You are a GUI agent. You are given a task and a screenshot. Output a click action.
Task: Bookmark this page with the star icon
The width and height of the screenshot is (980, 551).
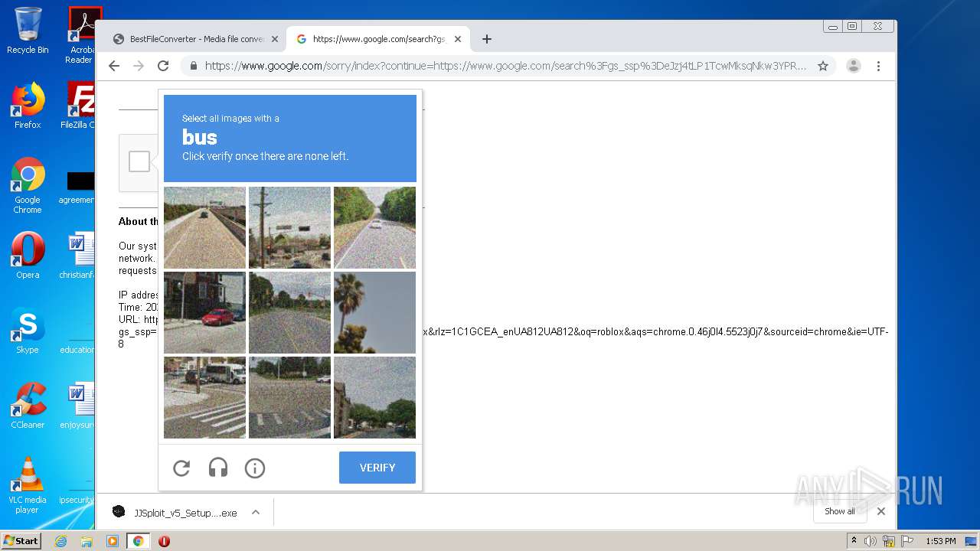coord(823,66)
